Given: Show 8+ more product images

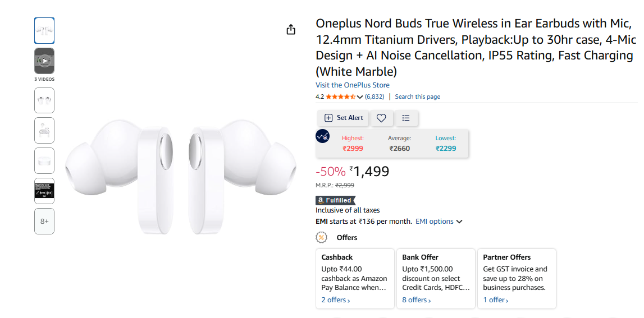Looking at the screenshot, I should click(44, 221).
